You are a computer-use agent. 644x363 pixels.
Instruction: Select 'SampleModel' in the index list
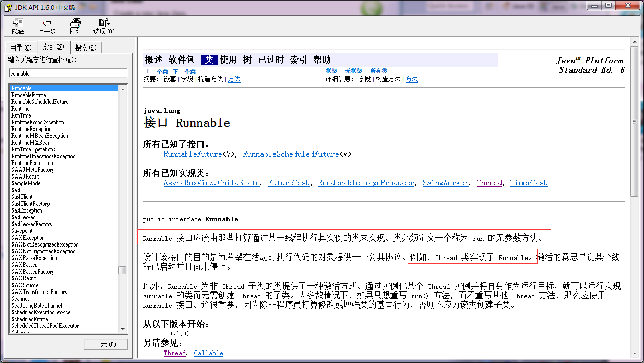click(x=27, y=183)
